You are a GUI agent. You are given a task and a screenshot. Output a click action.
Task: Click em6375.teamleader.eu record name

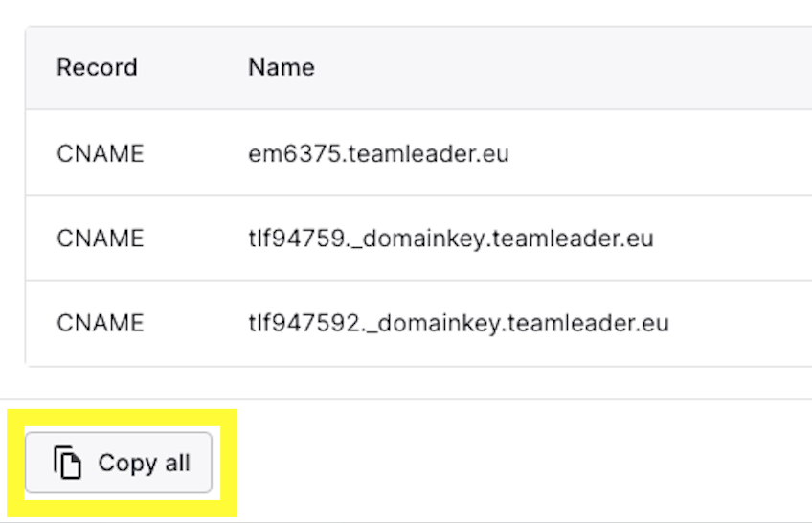click(x=378, y=153)
